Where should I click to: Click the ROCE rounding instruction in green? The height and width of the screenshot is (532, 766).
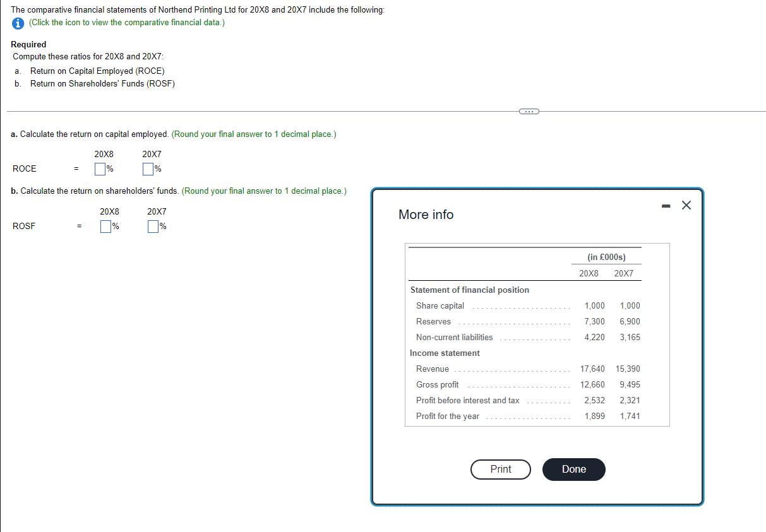pos(254,134)
